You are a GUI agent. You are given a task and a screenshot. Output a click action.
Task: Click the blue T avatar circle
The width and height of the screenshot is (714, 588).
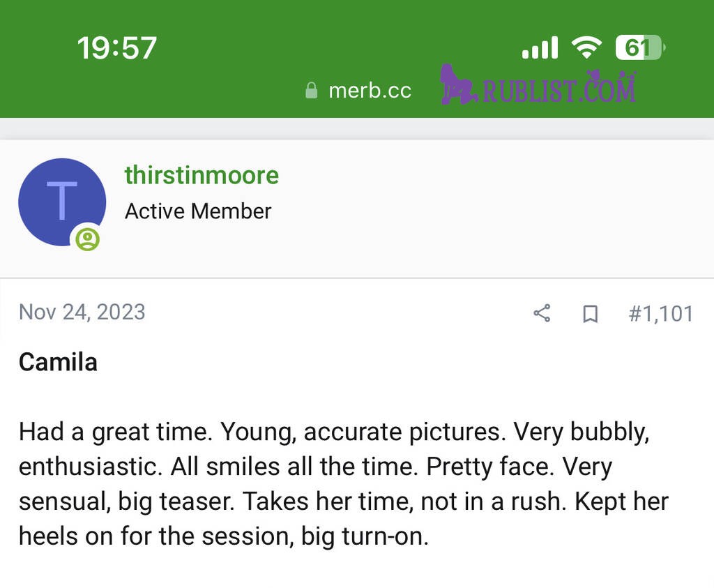click(x=61, y=201)
